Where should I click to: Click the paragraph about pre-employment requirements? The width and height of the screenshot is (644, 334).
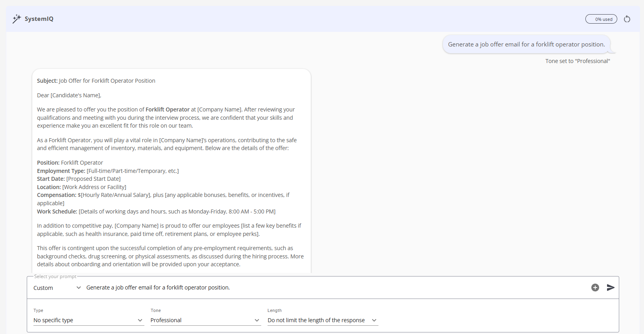pyautogui.click(x=170, y=256)
